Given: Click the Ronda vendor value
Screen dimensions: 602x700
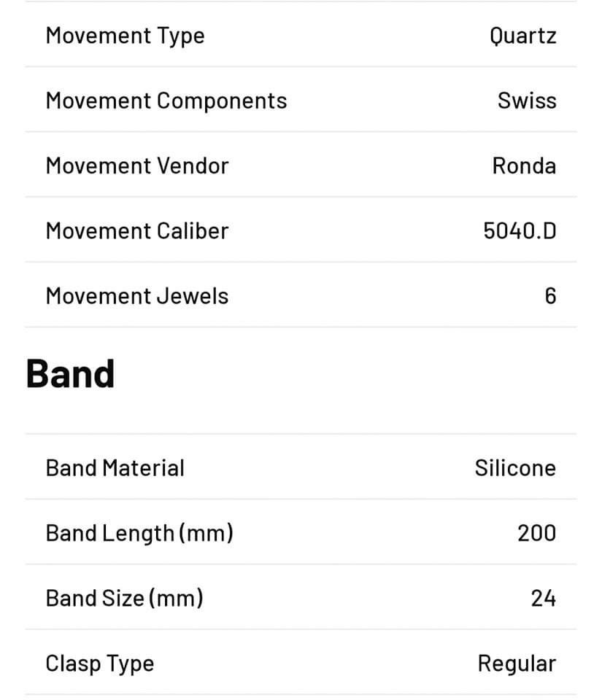Looking at the screenshot, I should point(525,166).
